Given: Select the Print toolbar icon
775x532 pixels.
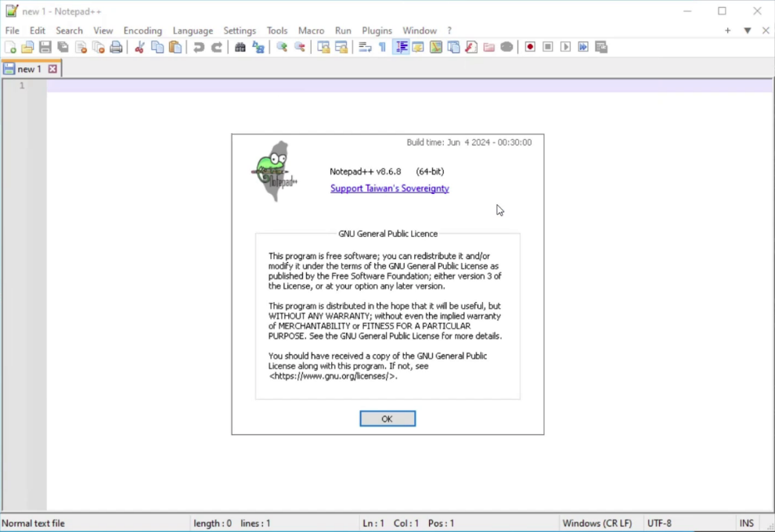Looking at the screenshot, I should tap(115, 47).
